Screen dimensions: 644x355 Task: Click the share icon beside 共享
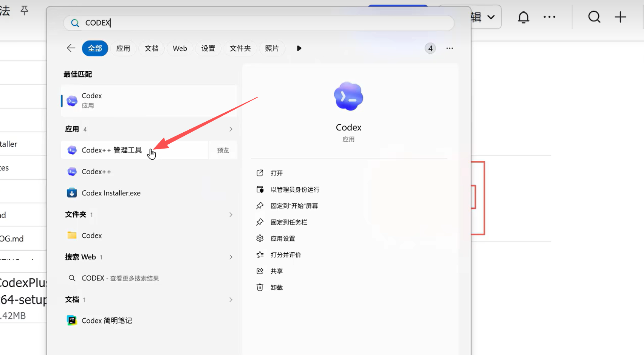(x=260, y=271)
